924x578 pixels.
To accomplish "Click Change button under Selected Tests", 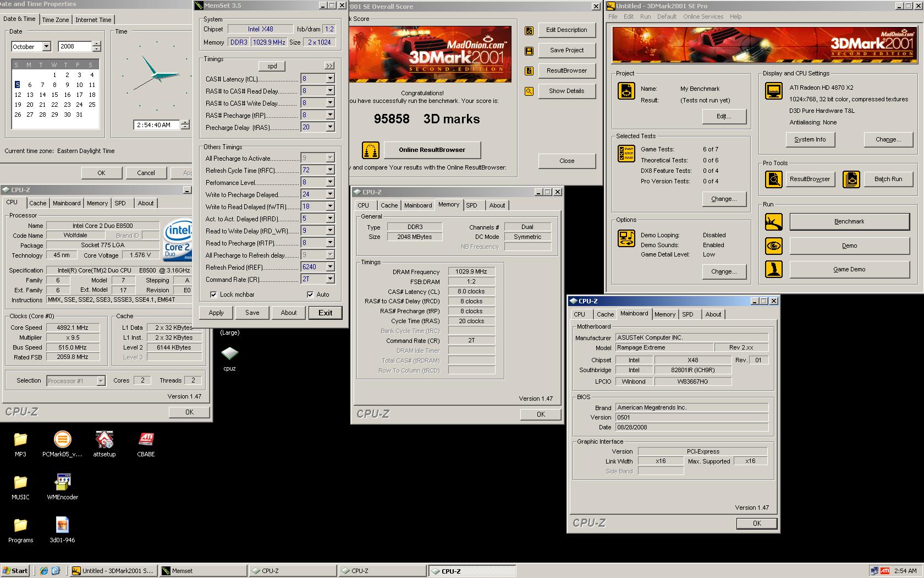I will pos(724,199).
